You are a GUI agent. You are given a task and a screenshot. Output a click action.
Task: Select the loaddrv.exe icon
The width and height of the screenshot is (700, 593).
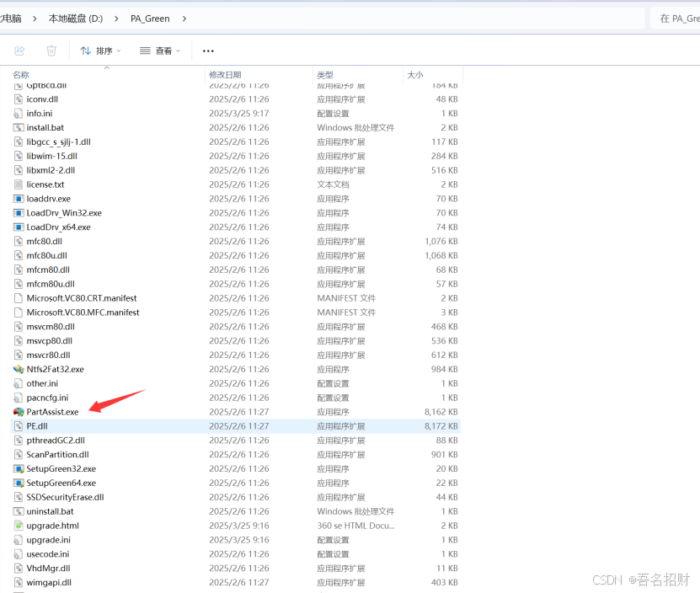(x=19, y=199)
